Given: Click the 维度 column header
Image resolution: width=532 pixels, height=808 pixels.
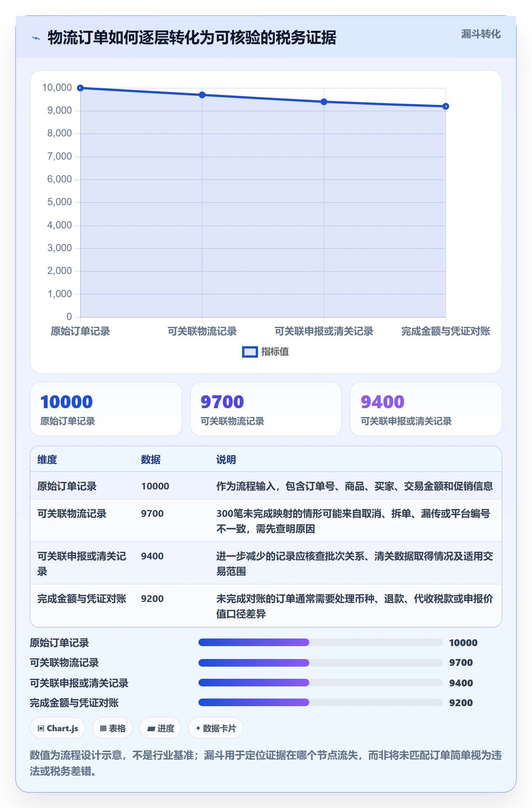Looking at the screenshot, I should [x=47, y=459].
